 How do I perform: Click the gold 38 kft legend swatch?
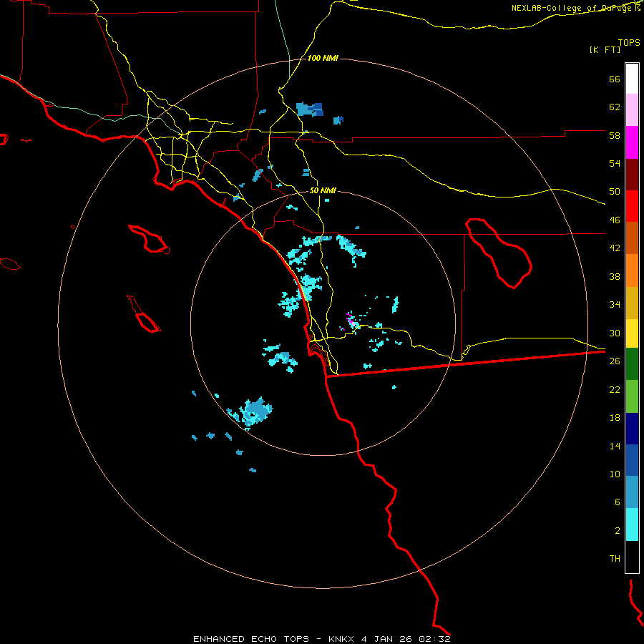pyautogui.click(x=632, y=303)
